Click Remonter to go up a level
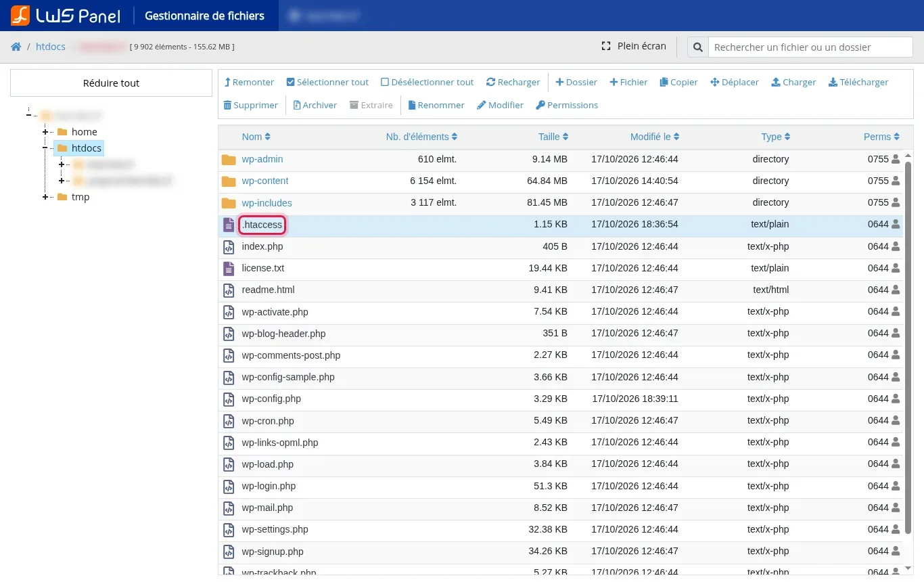This screenshot has width=924, height=582. point(249,82)
